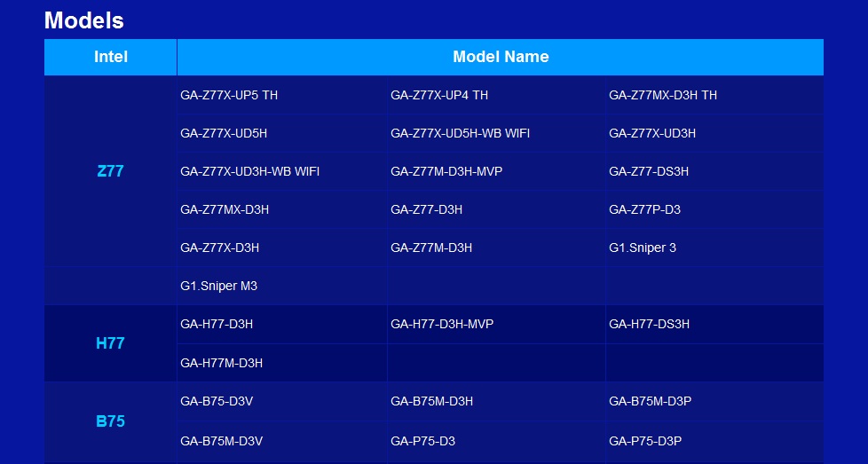Click the Models heading

click(x=83, y=21)
